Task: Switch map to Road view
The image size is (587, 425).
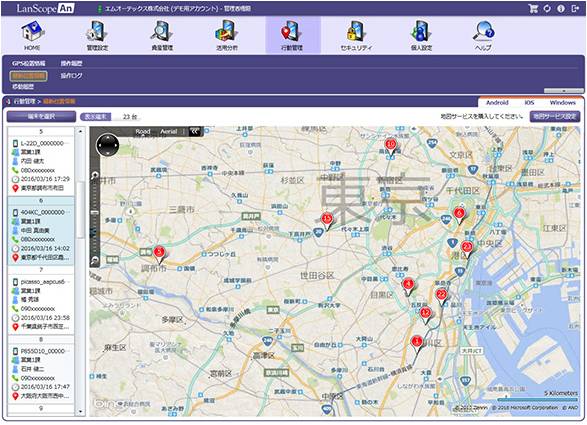Action: click(143, 131)
